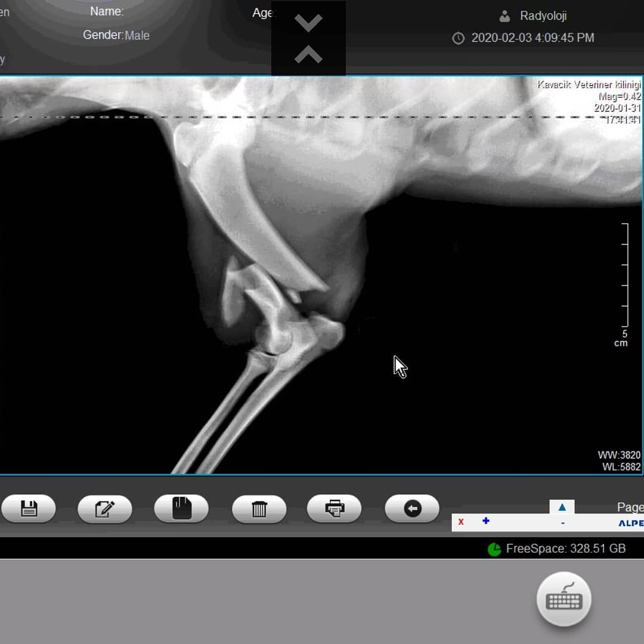Click the blue plus on small toolbar
This screenshot has width=644, height=644.
[x=486, y=521]
